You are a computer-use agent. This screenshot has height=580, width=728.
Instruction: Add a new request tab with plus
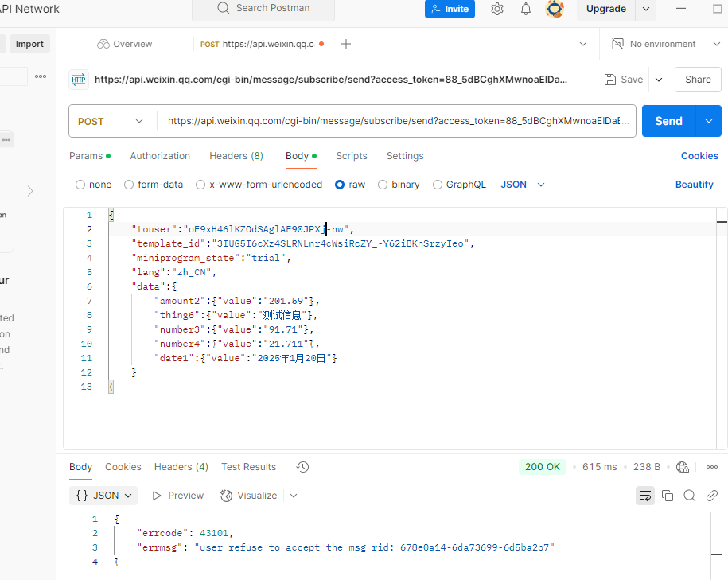pos(346,44)
